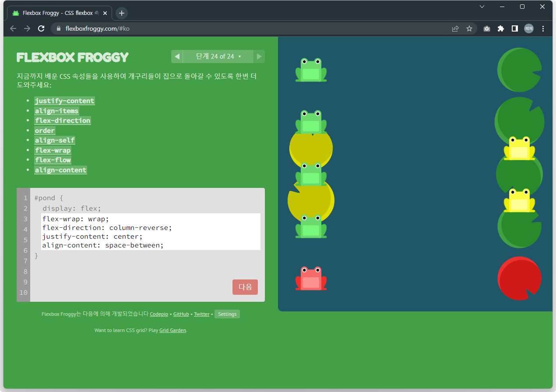556x392 pixels.
Task: Share this page icon in address bar
Action: pyautogui.click(x=455, y=28)
